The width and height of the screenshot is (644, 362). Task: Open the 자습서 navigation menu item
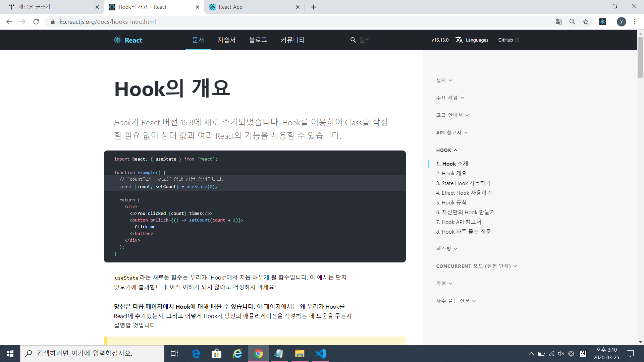(226, 40)
